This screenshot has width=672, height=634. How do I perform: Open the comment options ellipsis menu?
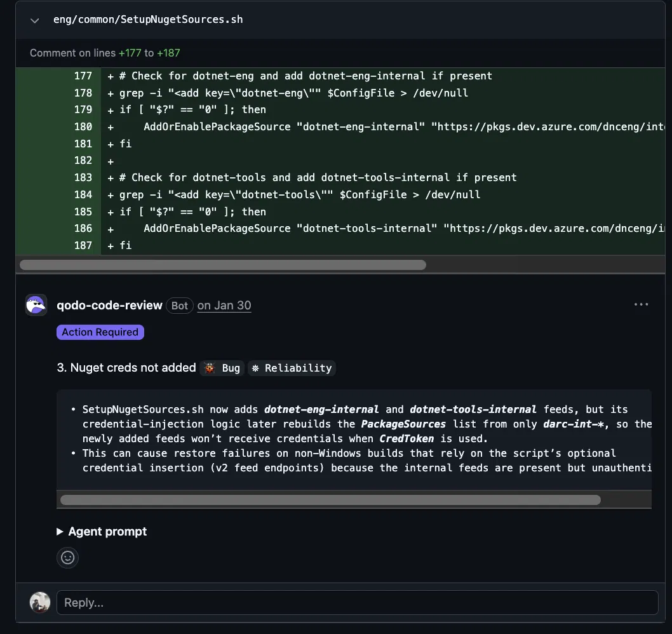point(641,304)
